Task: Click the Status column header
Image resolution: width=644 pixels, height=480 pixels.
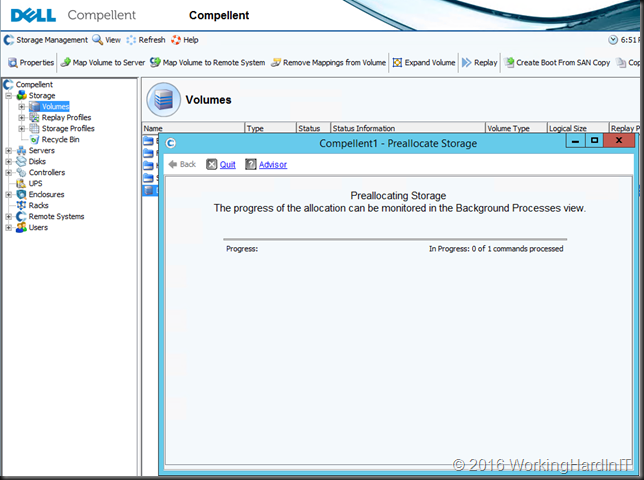Action: pos(313,128)
